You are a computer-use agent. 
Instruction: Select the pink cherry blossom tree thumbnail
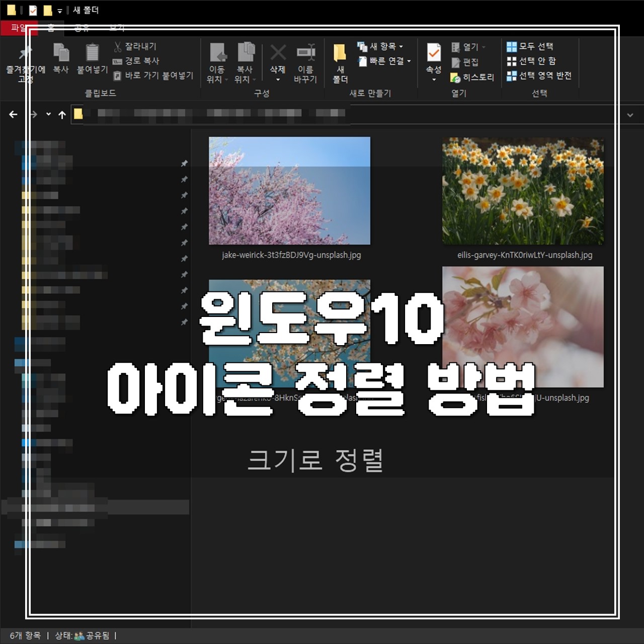(x=289, y=190)
